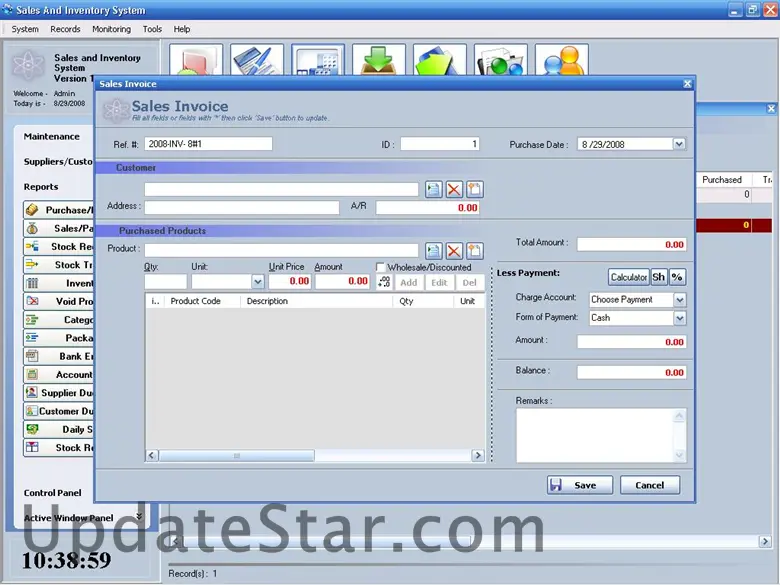The height and width of the screenshot is (585, 780).
Task: Open the Unit dropdown
Action: tap(258, 282)
